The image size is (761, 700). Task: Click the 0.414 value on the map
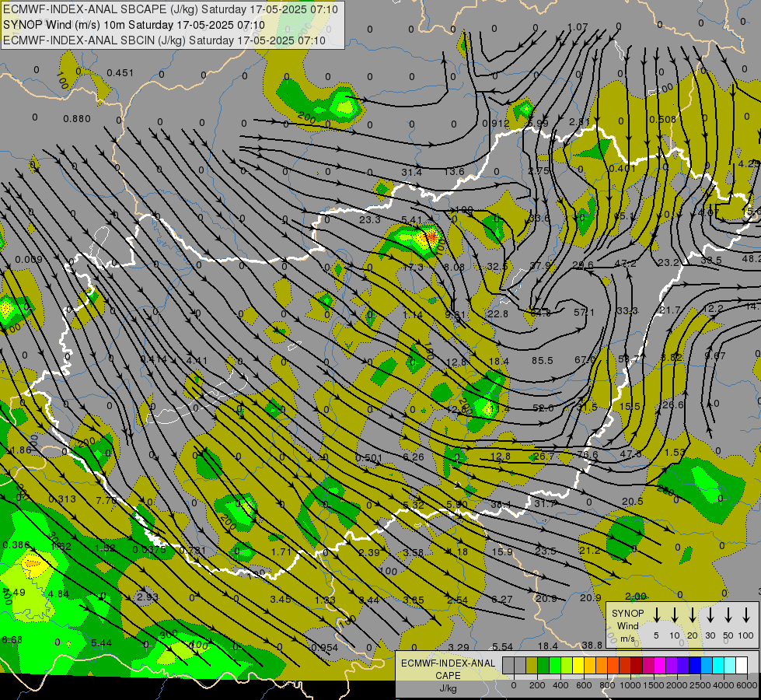tap(153, 359)
